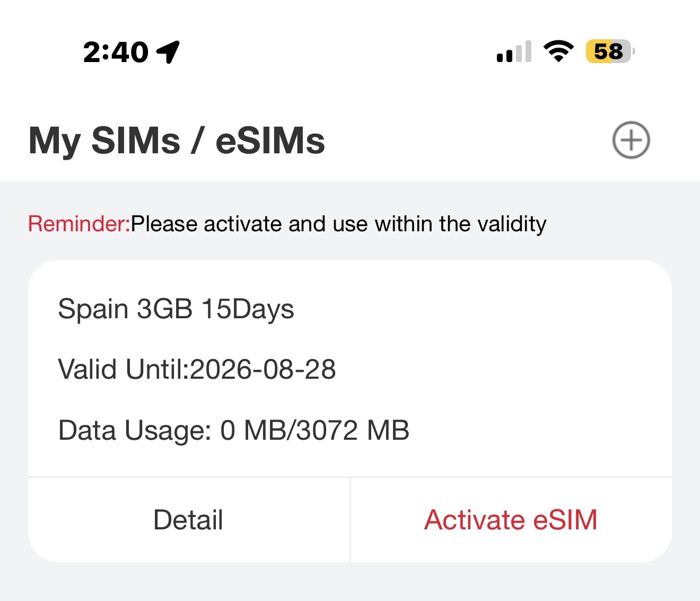Tap the divider between Detail and Activate eSIM
The width and height of the screenshot is (700, 601).
tap(350, 520)
